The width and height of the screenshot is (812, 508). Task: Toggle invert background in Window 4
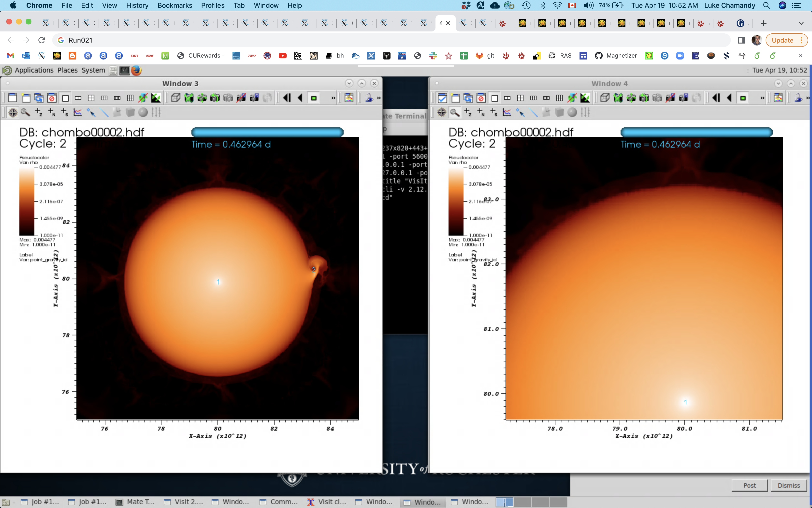point(585,98)
